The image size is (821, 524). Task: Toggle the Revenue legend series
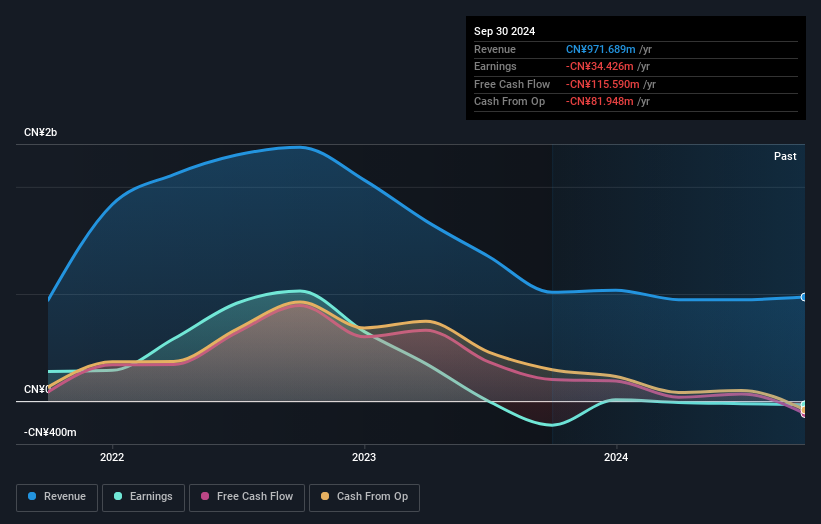pyautogui.click(x=57, y=497)
